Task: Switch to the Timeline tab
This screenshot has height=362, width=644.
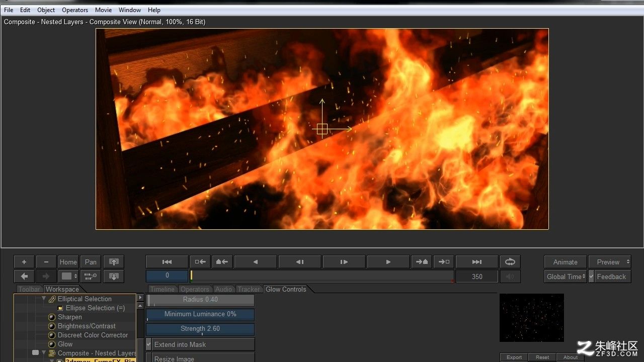Action: click(163, 289)
